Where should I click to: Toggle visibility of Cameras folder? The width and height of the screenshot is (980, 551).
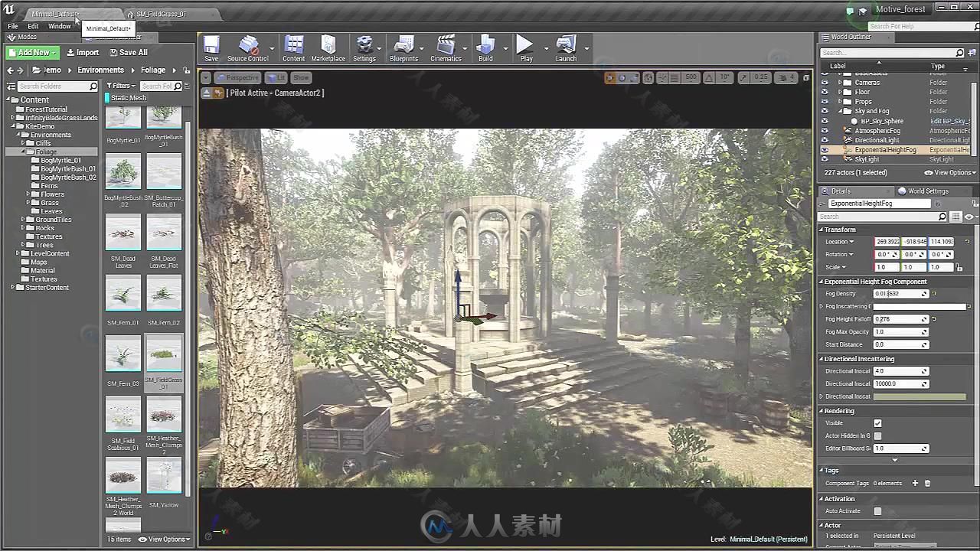825,83
